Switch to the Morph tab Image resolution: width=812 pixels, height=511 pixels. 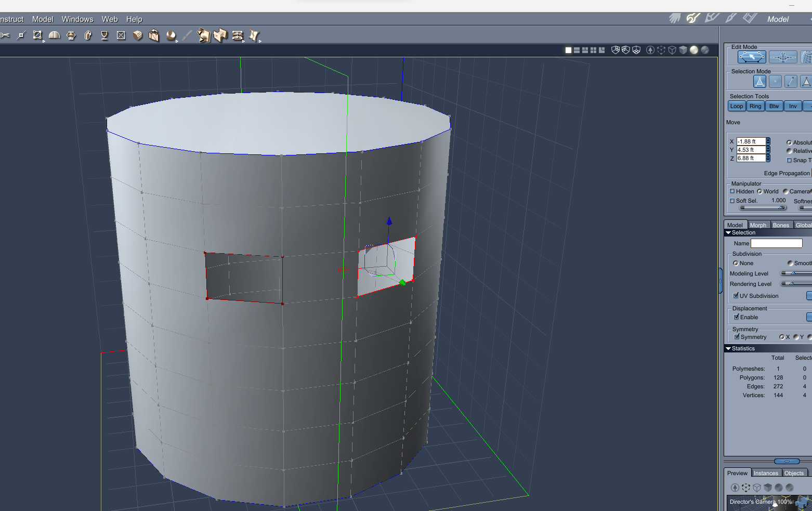point(757,225)
